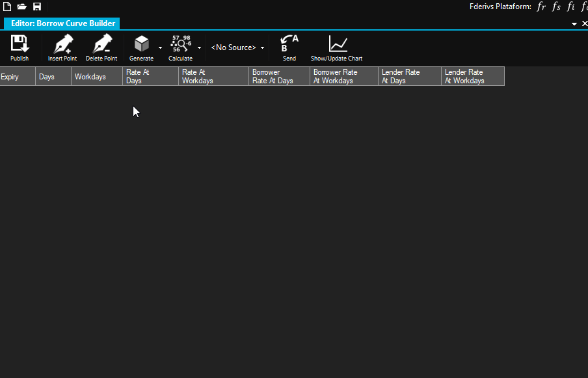Image resolution: width=588 pixels, height=378 pixels.
Task: Save using the floppy disk icon
Action: [37, 7]
